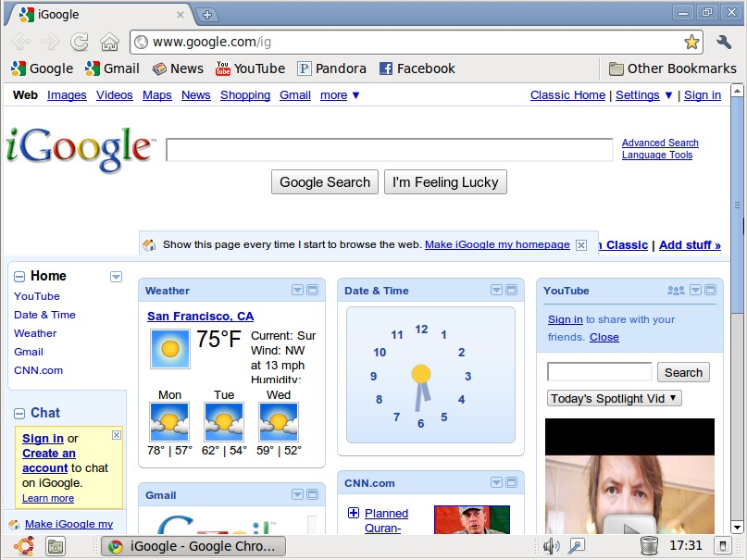Viewport: 747px width, 560px height.
Task: Open the Images tab in the Google navigation
Action: (x=67, y=95)
